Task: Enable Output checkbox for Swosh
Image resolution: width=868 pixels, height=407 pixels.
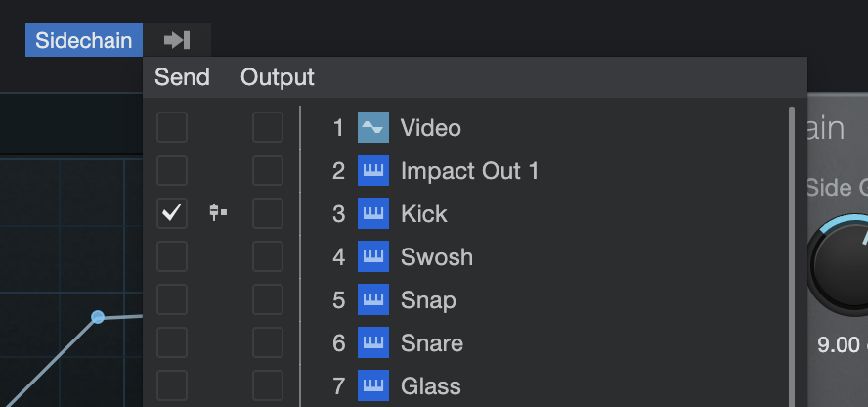Action: (x=268, y=256)
